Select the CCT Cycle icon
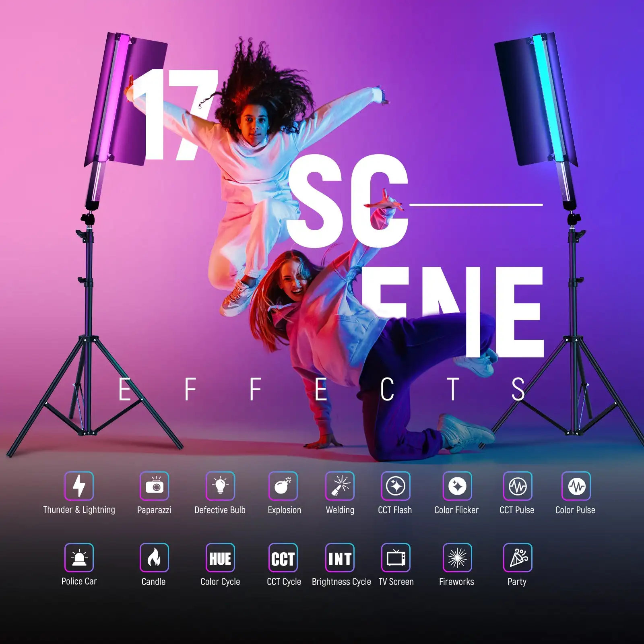 [x=283, y=557]
